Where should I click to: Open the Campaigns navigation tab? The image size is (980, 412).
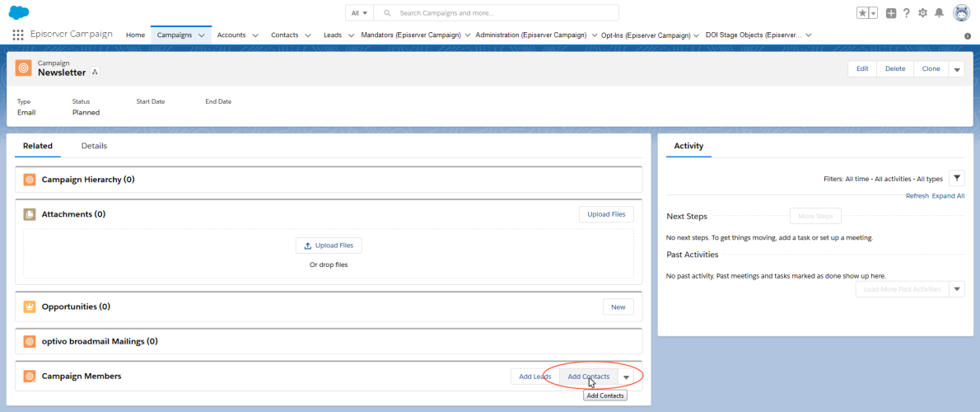175,35
